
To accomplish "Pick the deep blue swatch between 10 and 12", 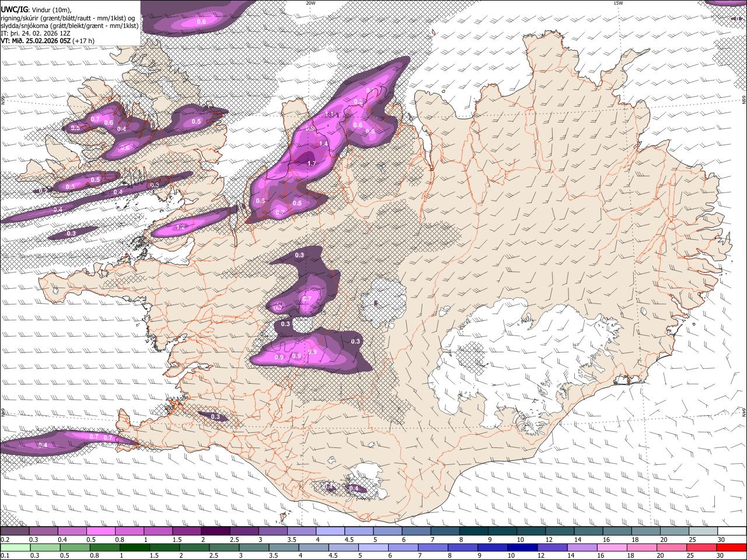I will [x=522, y=547].
